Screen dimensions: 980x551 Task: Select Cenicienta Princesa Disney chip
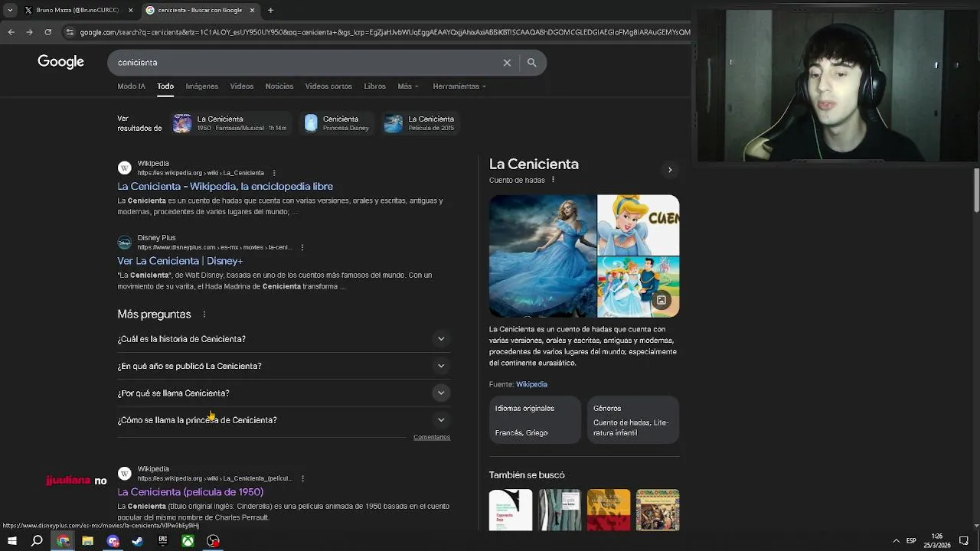coord(338,123)
